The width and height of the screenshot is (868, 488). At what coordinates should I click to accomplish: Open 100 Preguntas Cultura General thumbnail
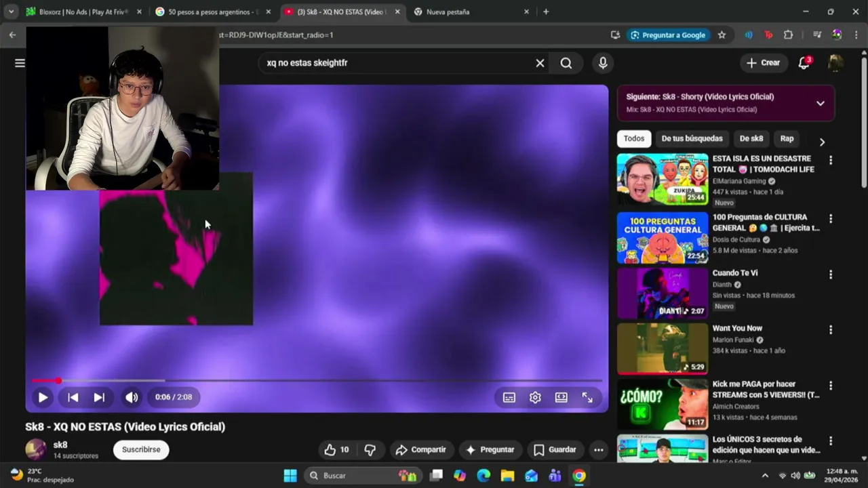663,238
